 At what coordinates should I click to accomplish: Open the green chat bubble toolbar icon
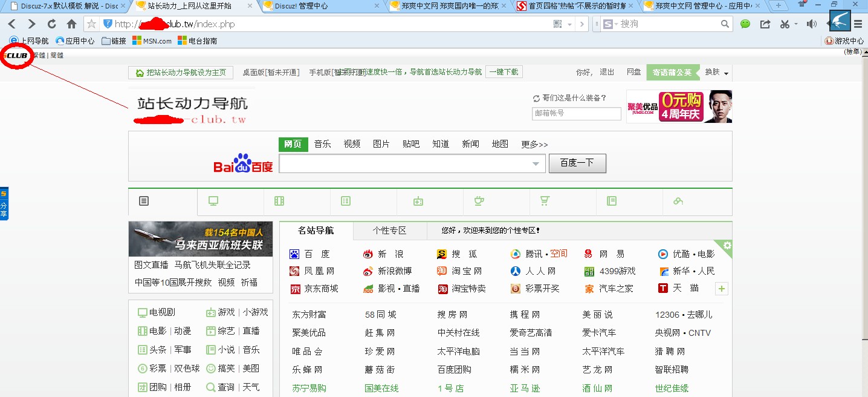[745, 24]
